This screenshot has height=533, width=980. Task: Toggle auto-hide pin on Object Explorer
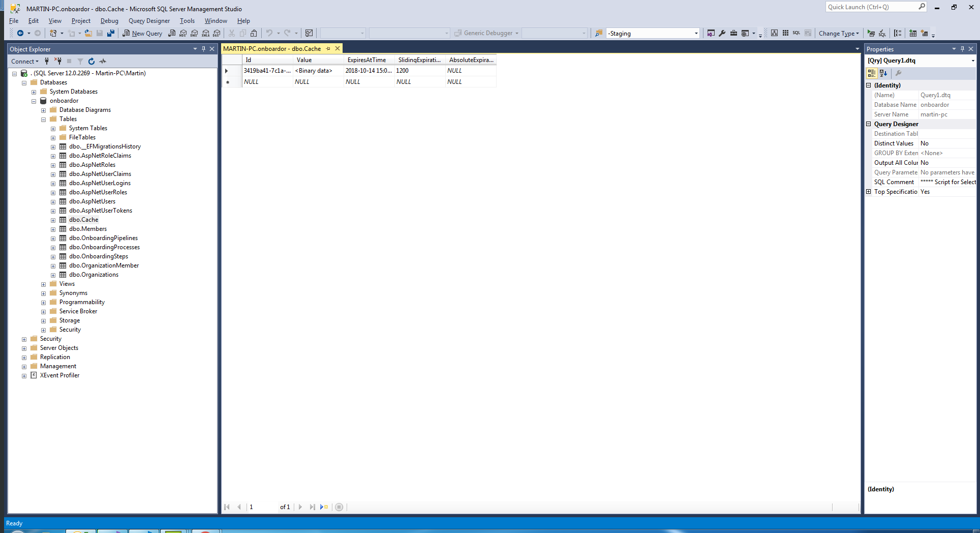[204, 49]
